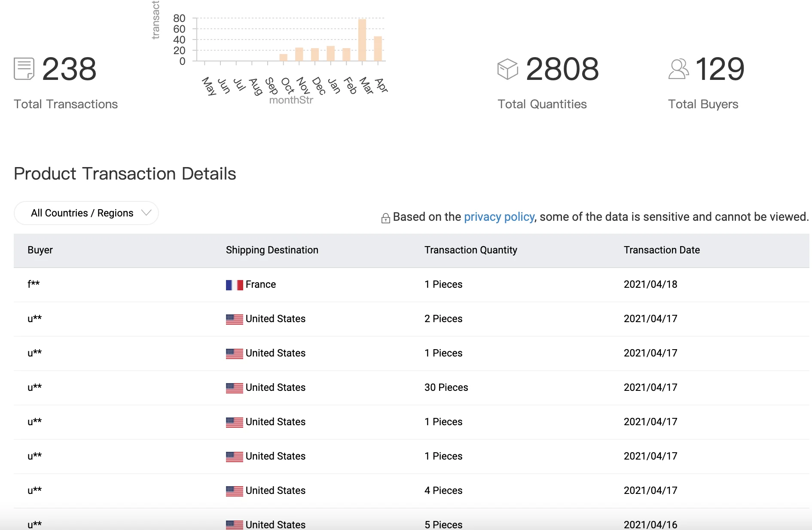Click the Total Buyers people icon
The image size is (812, 530).
[x=678, y=69]
